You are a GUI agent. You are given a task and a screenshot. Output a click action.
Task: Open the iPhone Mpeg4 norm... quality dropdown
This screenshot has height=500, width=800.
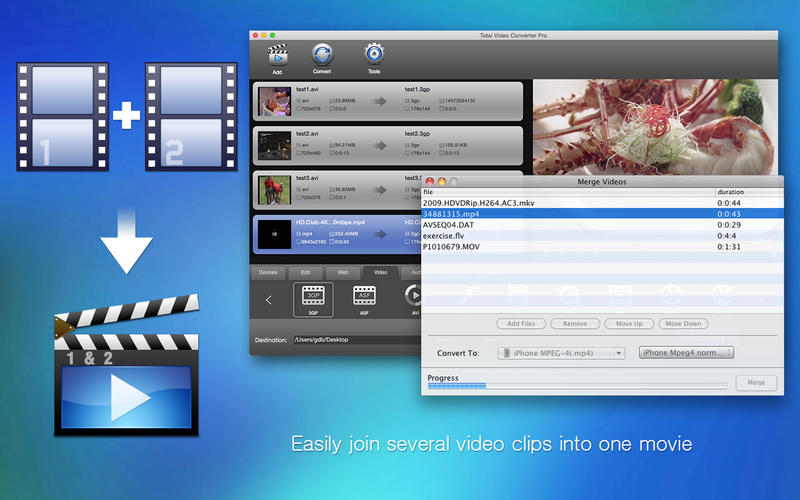tap(686, 353)
